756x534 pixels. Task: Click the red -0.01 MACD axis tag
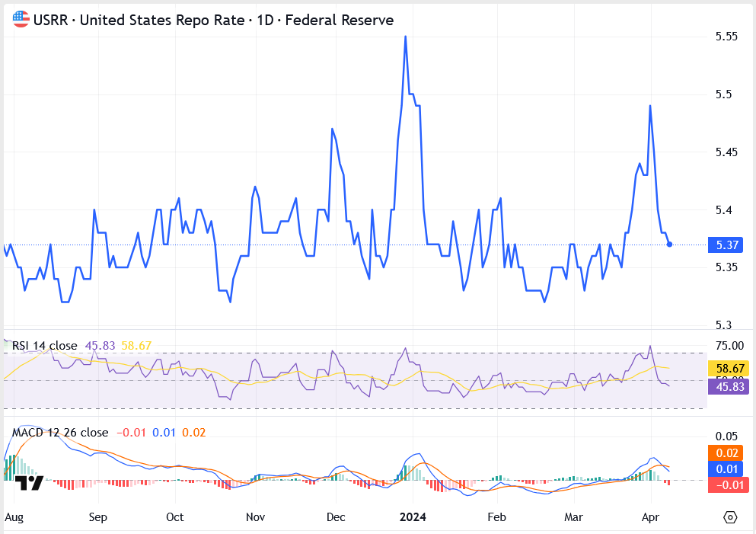click(728, 485)
